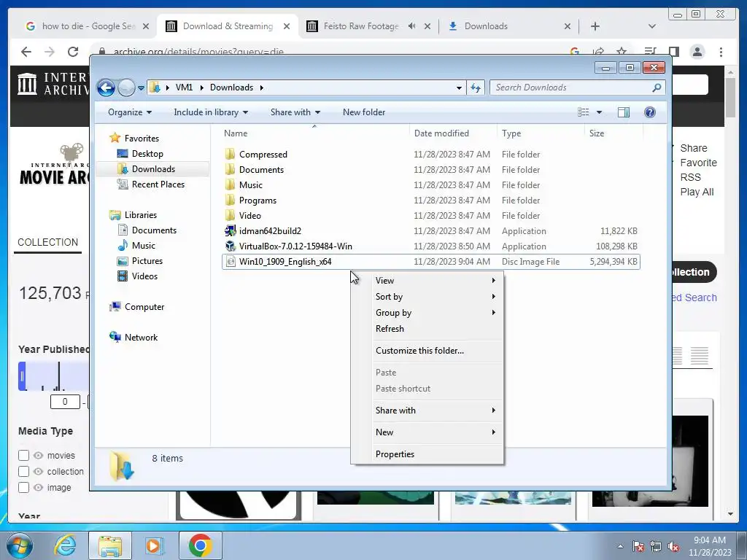Open the Windows Start button

tap(20, 545)
